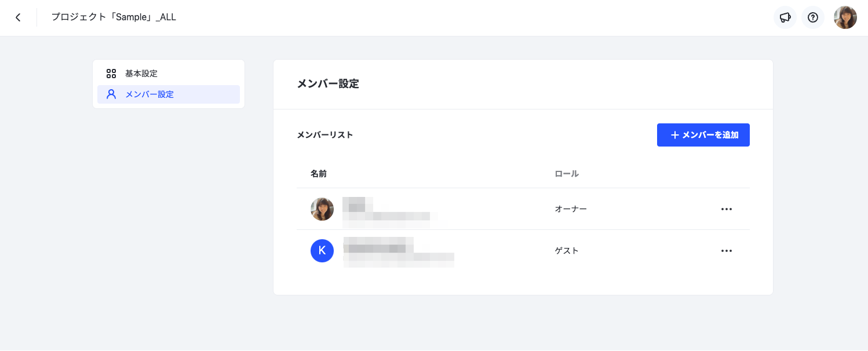Click the four-squares icon beside 基本設定

pos(111,74)
